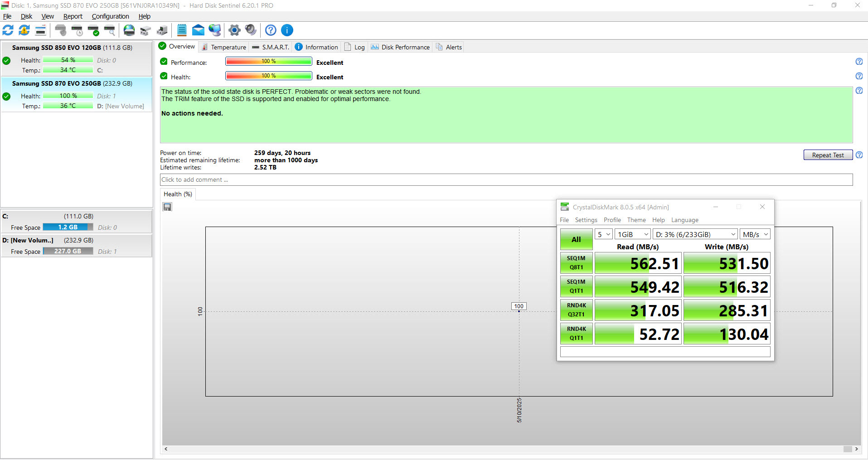This screenshot has height=460, width=868.
Task: Click help icon next to Health bar
Action: click(x=859, y=76)
